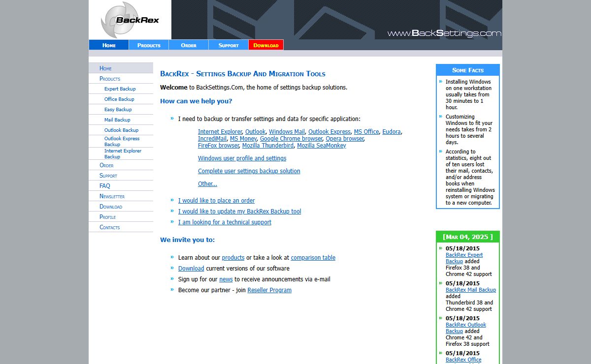Click I would like to place an order
Image resolution: width=591 pixels, height=364 pixels.
click(x=216, y=200)
